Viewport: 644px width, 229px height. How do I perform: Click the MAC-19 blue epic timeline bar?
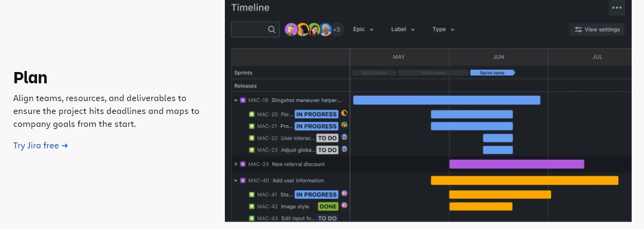(x=447, y=100)
